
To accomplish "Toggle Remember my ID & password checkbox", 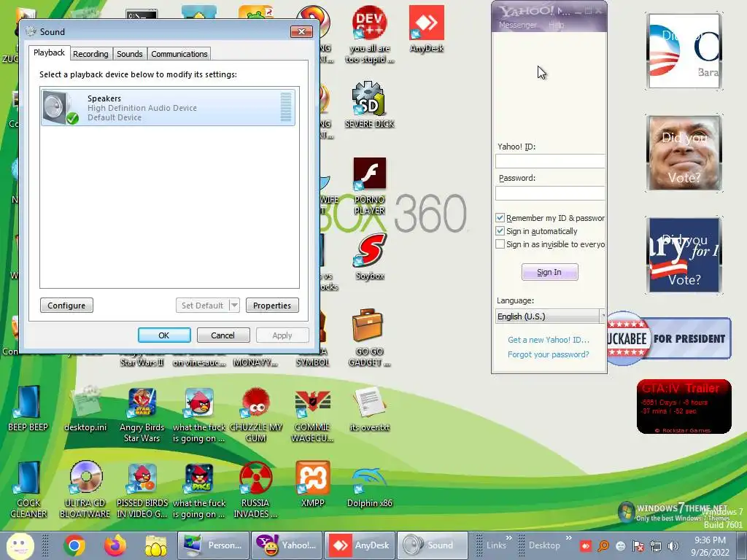I will click(x=500, y=217).
